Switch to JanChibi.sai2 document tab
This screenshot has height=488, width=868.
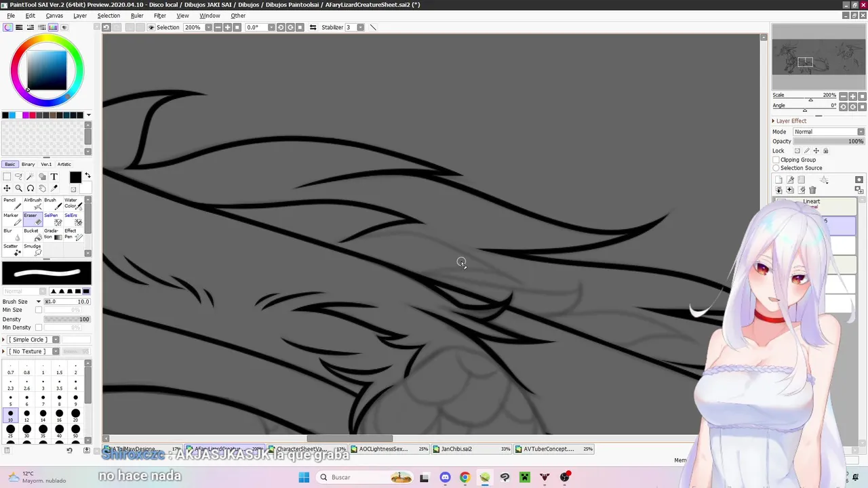472,449
